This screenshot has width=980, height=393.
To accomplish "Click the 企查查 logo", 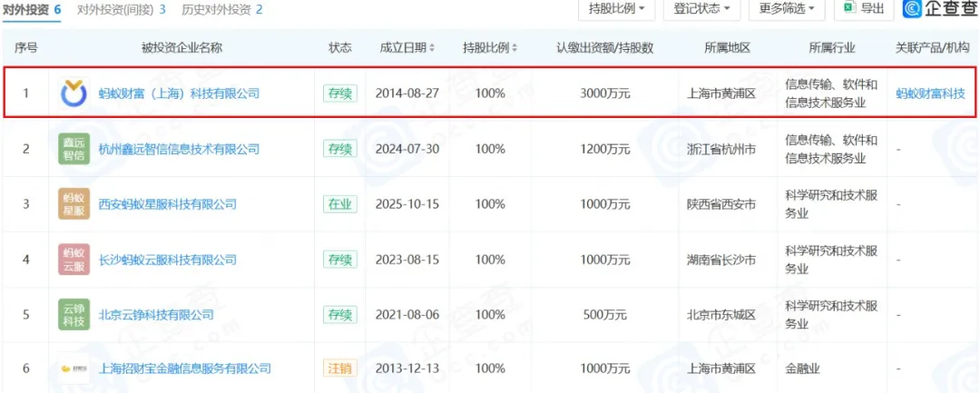I will click(x=941, y=9).
